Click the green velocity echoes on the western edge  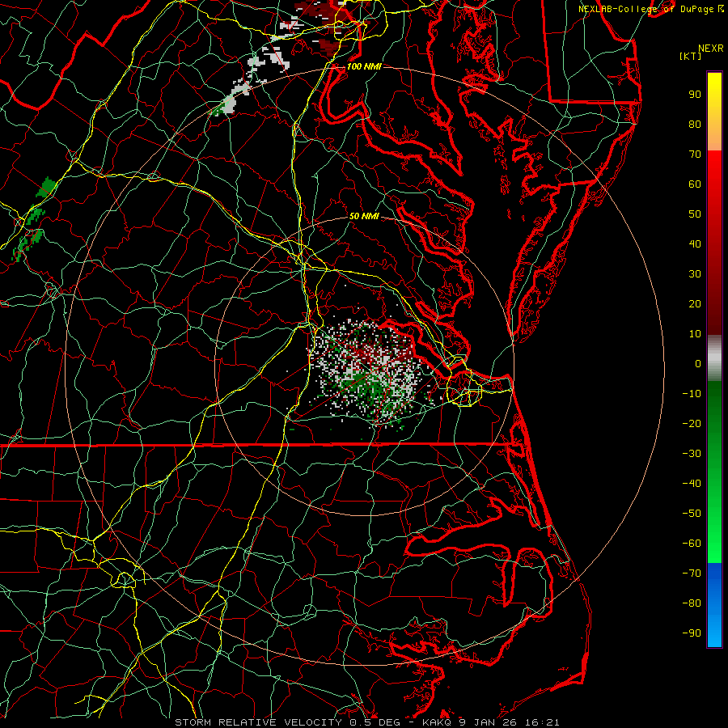pyautogui.click(x=33, y=218)
